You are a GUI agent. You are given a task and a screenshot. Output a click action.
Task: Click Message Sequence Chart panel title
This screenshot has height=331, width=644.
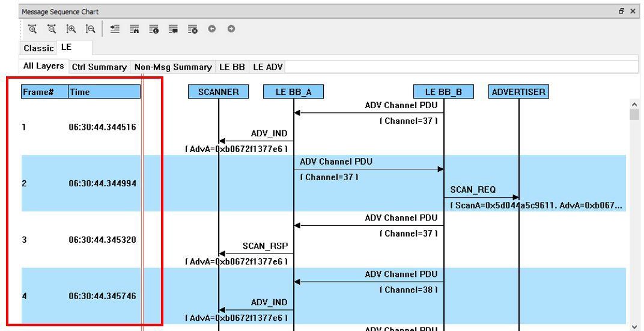(x=60, y=12)
